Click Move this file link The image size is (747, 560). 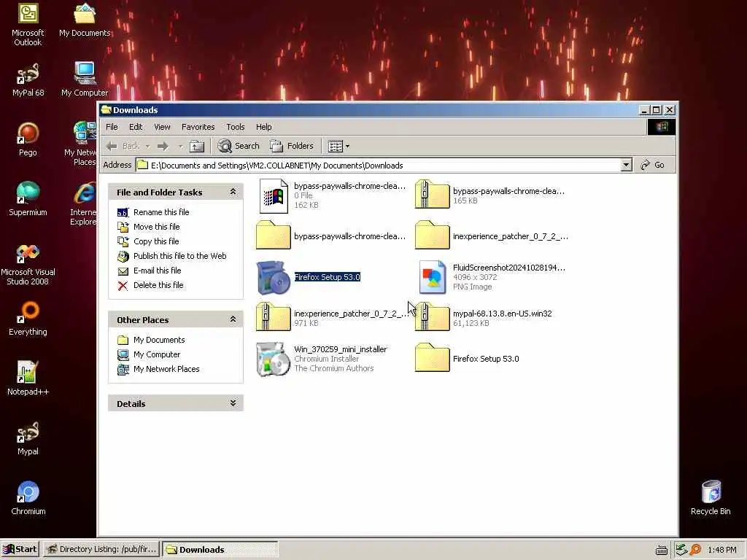(157, 227)
